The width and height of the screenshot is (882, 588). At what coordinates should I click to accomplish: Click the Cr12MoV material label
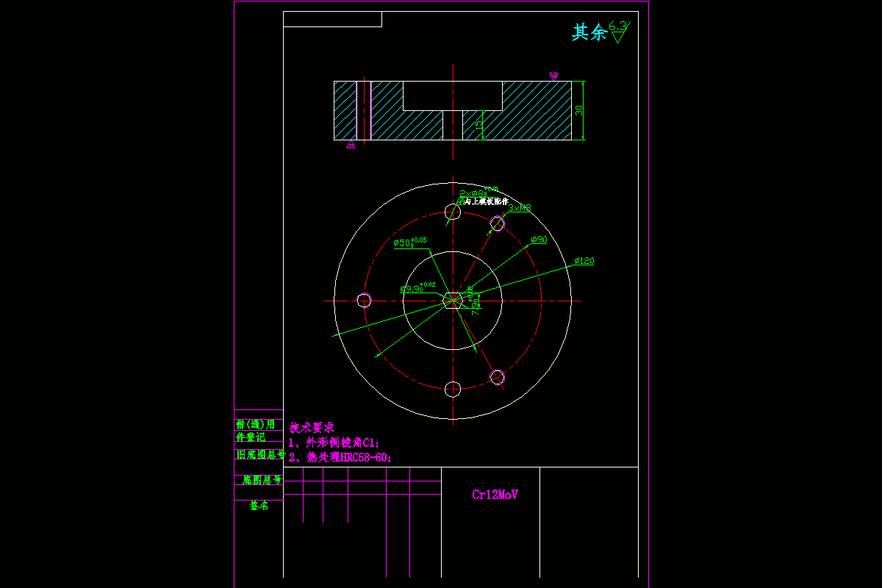pos(495,495)
